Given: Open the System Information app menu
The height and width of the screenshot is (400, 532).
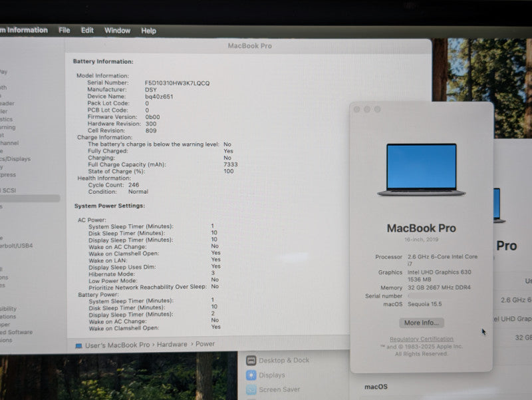Looking at the screenshot, I should [24, 30].
